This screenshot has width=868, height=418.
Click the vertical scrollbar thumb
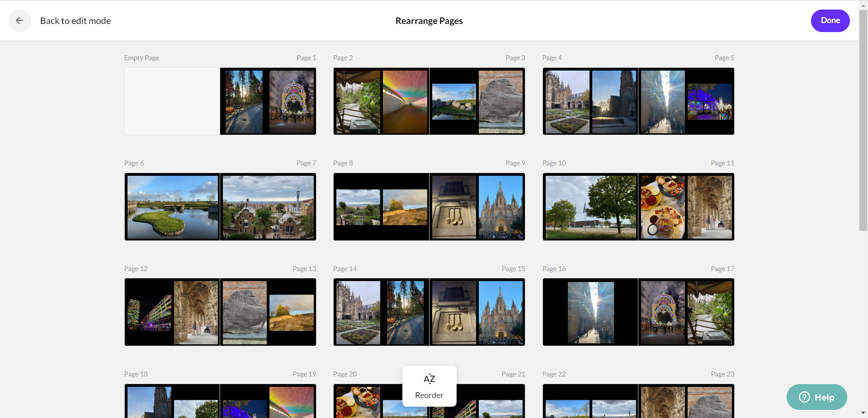point(863,120)
